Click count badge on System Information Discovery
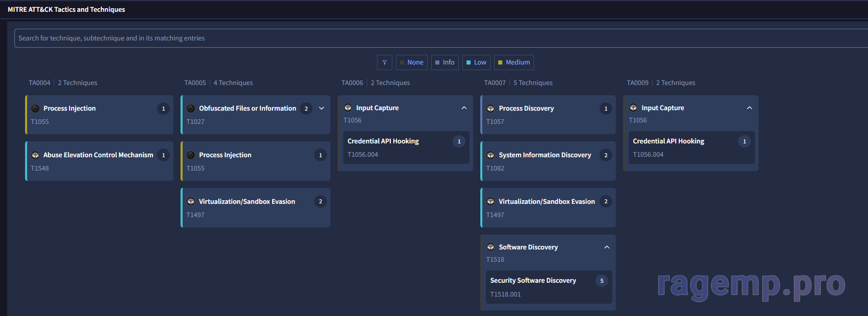This screenshot has height=316, width=868. [606, 155]
